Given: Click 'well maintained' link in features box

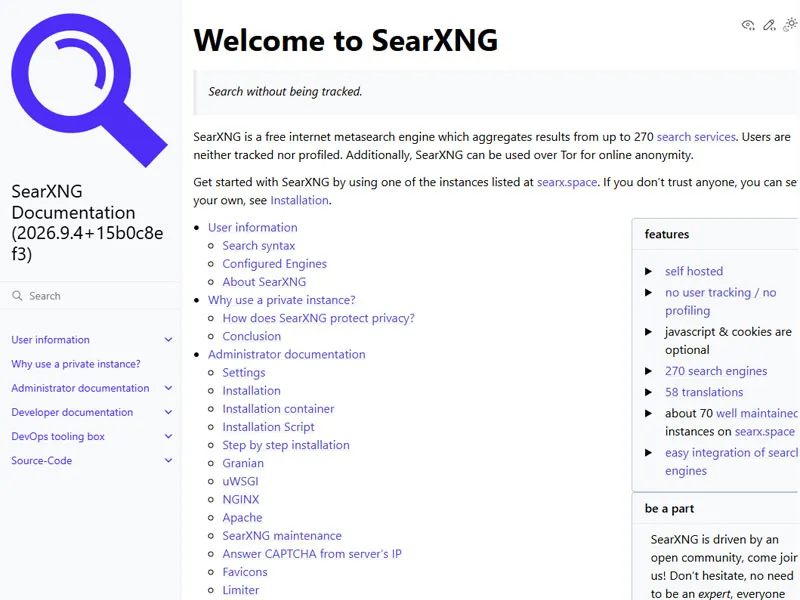Looking at the screenshot, I should point(757,413).
